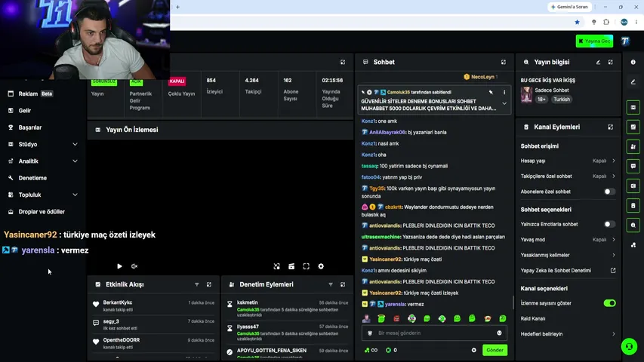Open the Etkinlik Akışı filter
This screenshot has width=644, height=362.
click(x=197, y=284)
